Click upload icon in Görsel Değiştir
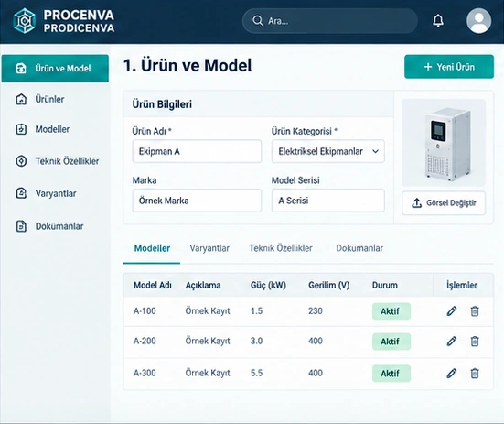504x424 pixels. [x=416, y=203]
